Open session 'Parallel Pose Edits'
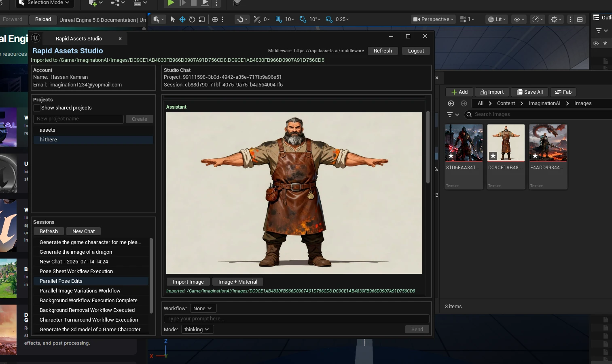 [91, 281]
